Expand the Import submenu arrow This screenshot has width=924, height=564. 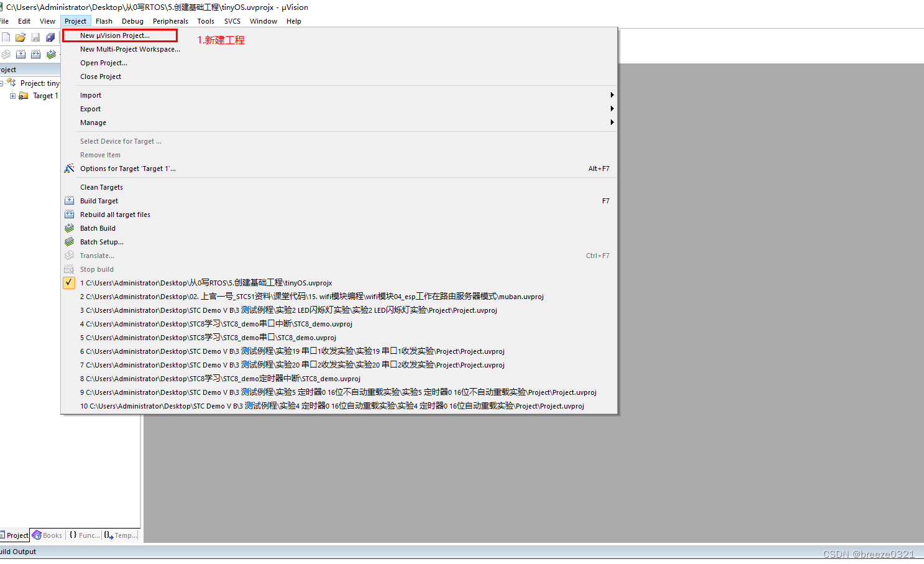(612, 95)
